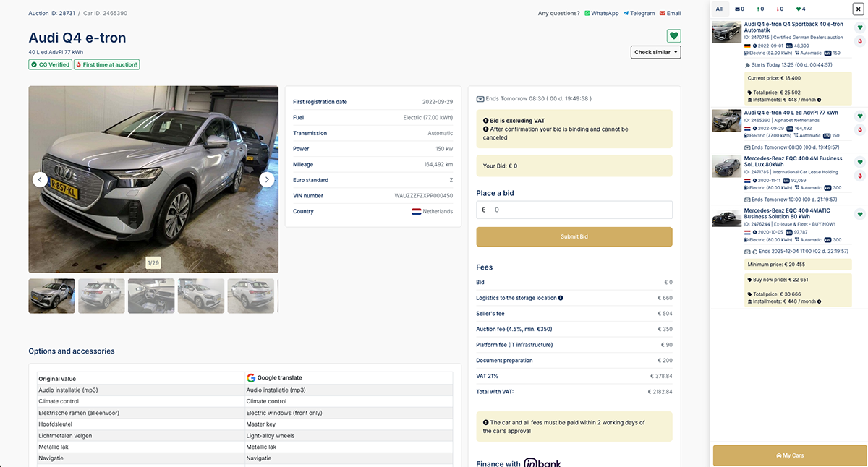868x467 pixels.
Task: Click the My Cars bar at the bottom
Action: coord(789,455)
